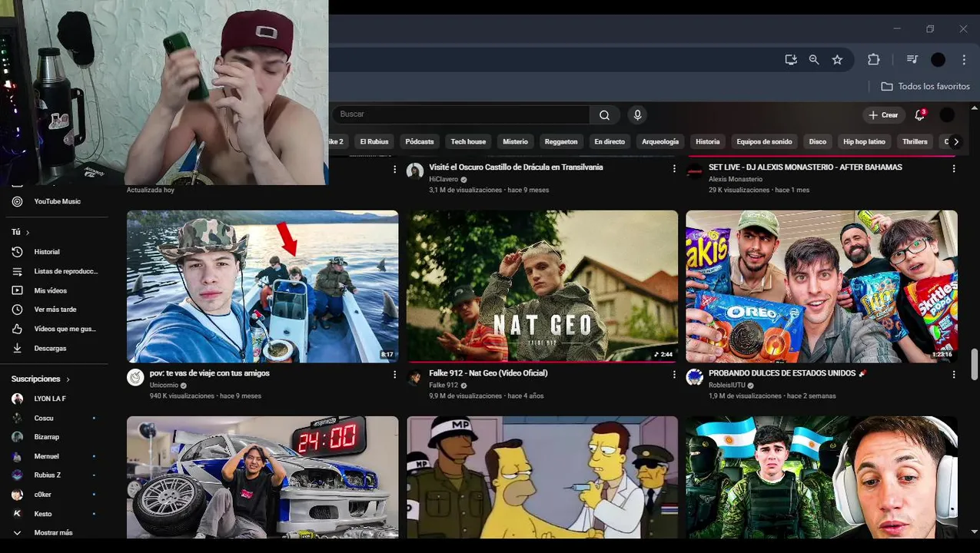The image size is (980, 553).
Task: Open options for DJ Alexis Monasterio set
Action: coord(954,168)
